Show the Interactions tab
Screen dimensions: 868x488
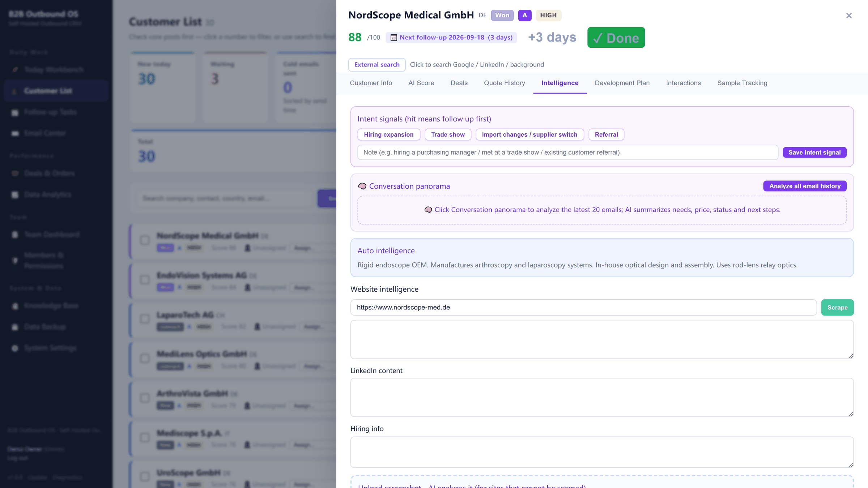click(683, 83)
